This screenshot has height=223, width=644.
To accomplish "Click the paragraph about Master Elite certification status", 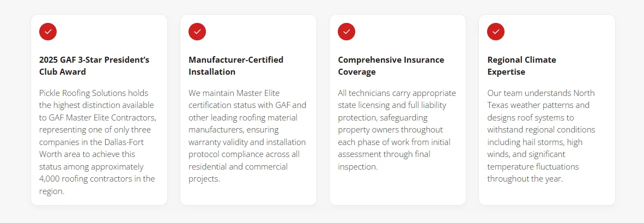I will coord(247,136).
